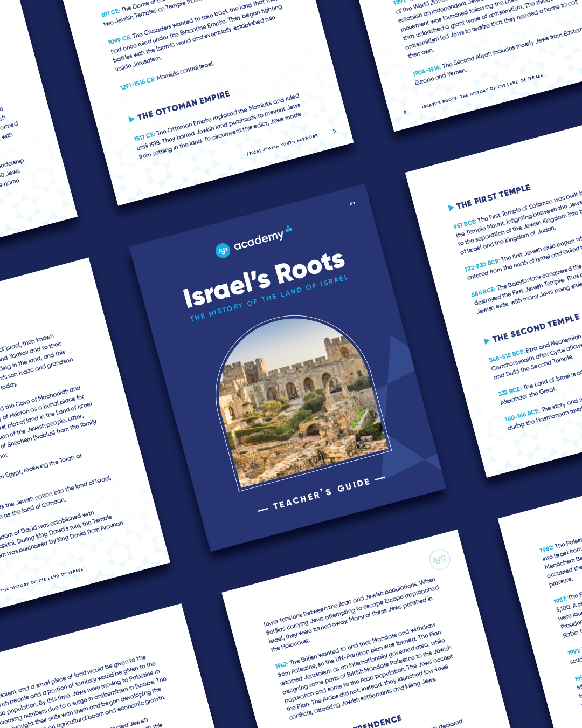
Task: Click the "ISRAEL'S ROOTS: THE HISTORY OF THE LAND OF ISRAEL" footer
Action: [482, 91]
